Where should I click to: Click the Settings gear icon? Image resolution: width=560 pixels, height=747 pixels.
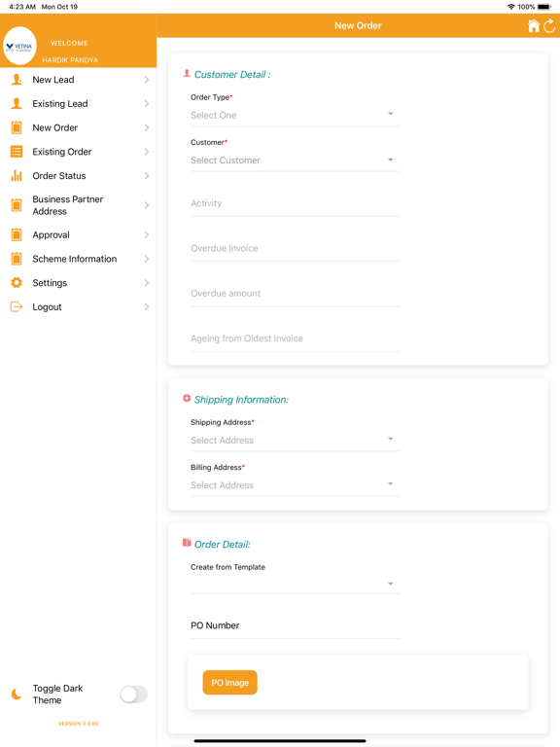(17, 283)
